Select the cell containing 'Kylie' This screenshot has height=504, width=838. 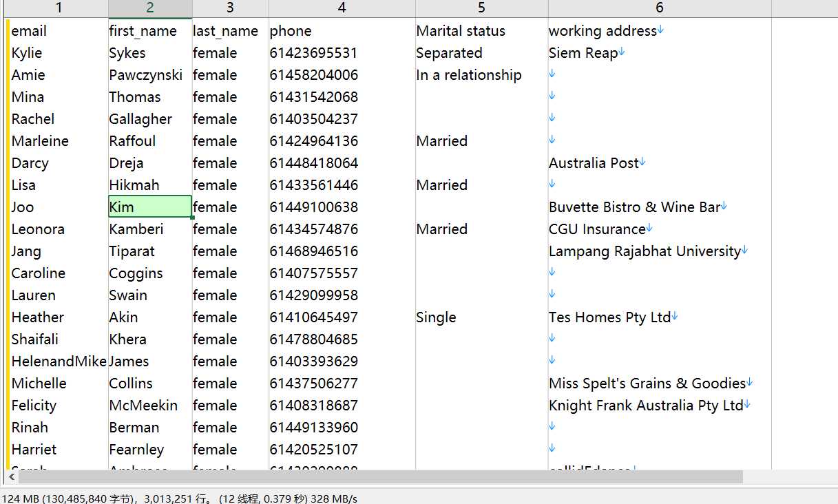pyautogui.click(x=59, y=53)
